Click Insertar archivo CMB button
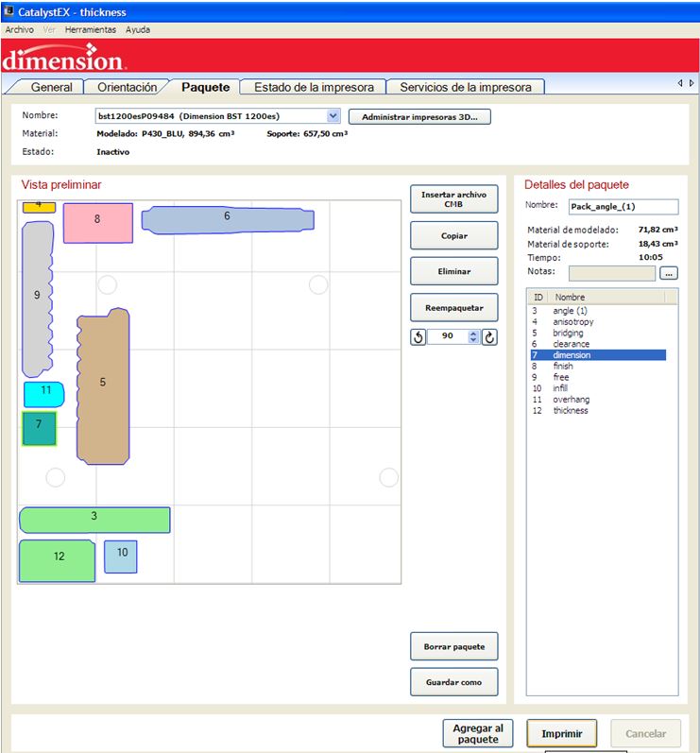 (x=453, y=199)
